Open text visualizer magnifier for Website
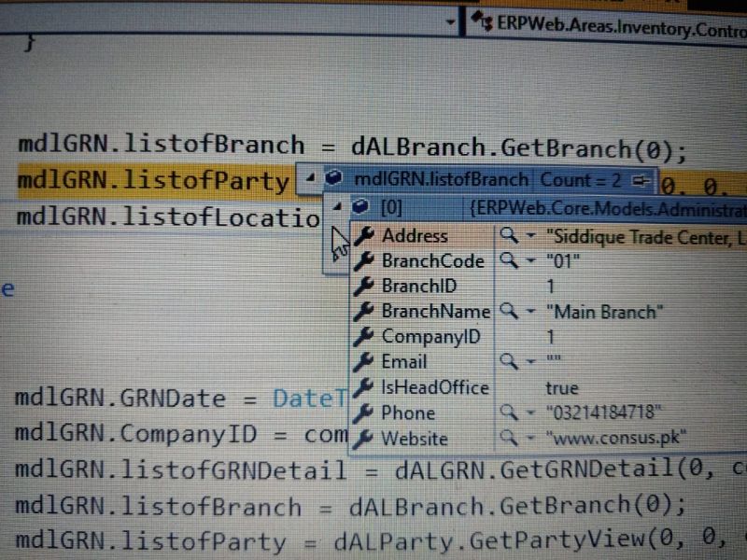 [509, 438]
